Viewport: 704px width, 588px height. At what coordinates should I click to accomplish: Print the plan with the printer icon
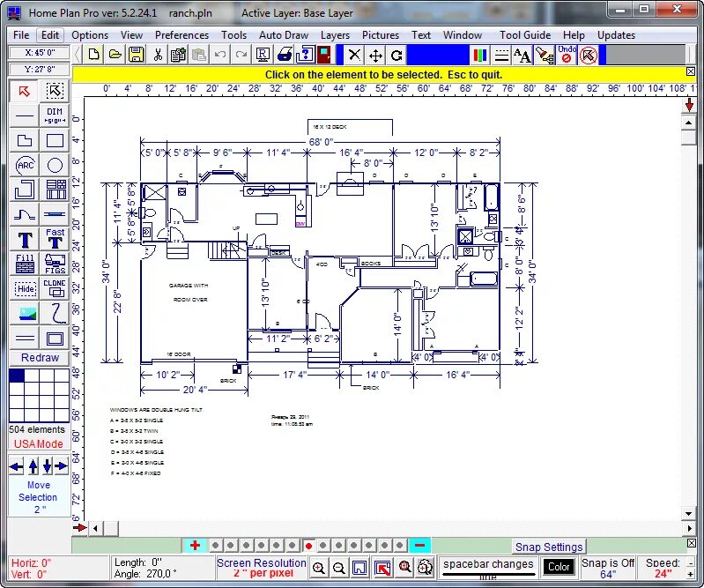point(285,56)
